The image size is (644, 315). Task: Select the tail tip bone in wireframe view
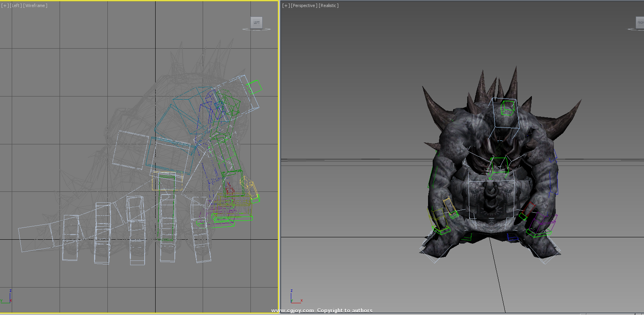pyautogui.click(x=35, y=237)
